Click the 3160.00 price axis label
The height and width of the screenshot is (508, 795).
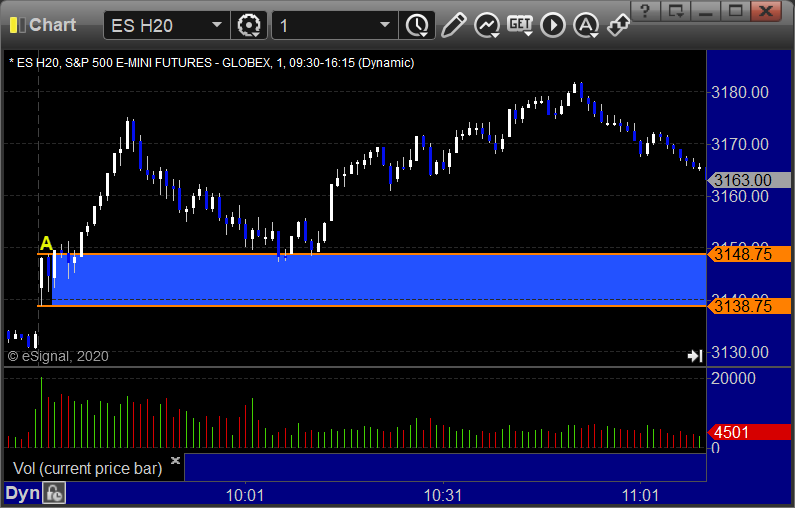point(740,196)
